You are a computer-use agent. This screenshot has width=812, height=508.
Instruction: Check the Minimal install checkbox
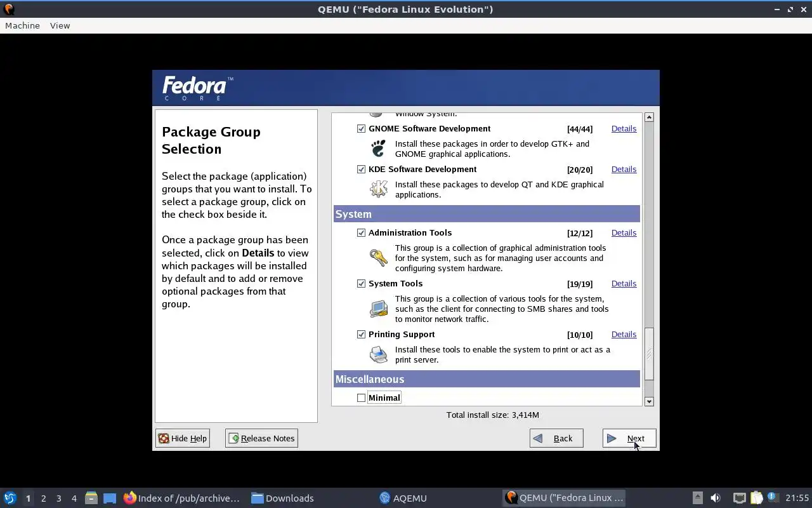pos(361,398)
